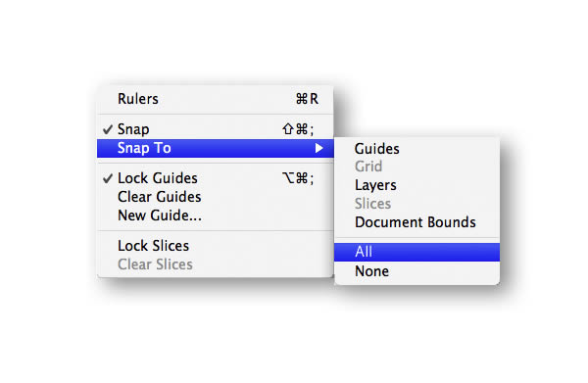This screenshot has height=383, width=588.
Task: Select Lock Slices
Action: pyautogui.click(x=154, y=246)
